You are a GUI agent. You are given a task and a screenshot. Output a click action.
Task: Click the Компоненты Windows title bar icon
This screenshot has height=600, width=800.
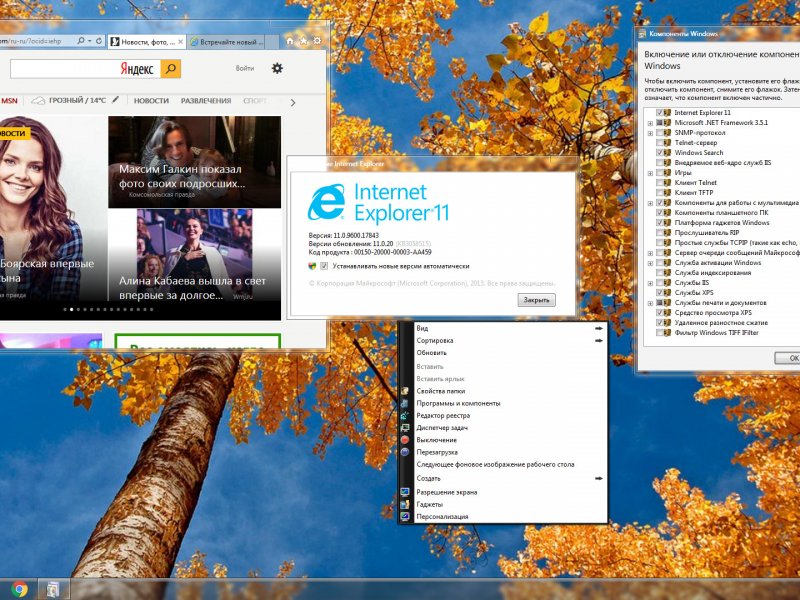[642, 34]
